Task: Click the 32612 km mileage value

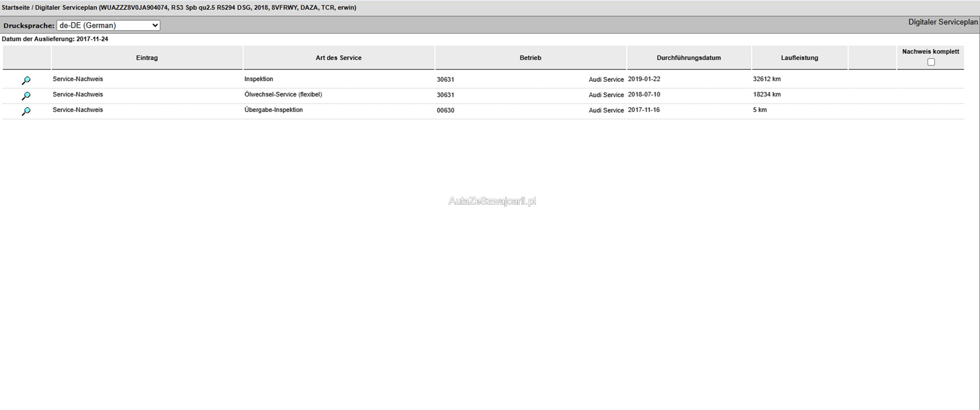Action: click(x=767, y=79)
